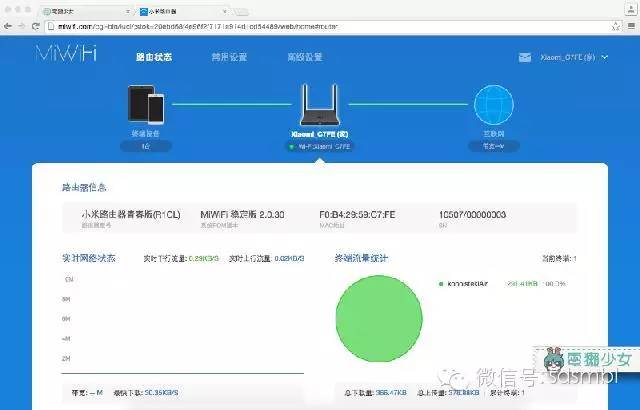Image resolution: width=640 pixels, height=410 pixels.
Task: Click the connected devices tablet-phone icon
Action: click(146, 104)
